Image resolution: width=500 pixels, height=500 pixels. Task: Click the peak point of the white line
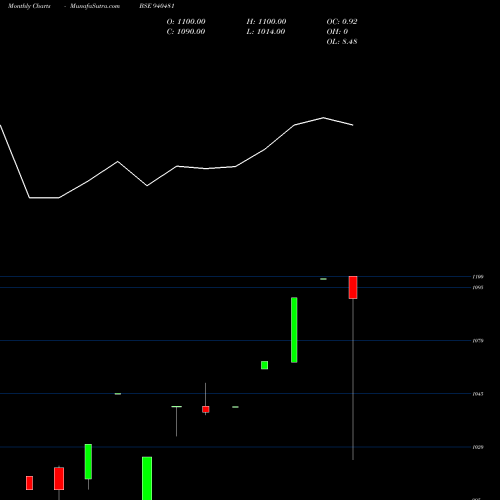point(323,117)
